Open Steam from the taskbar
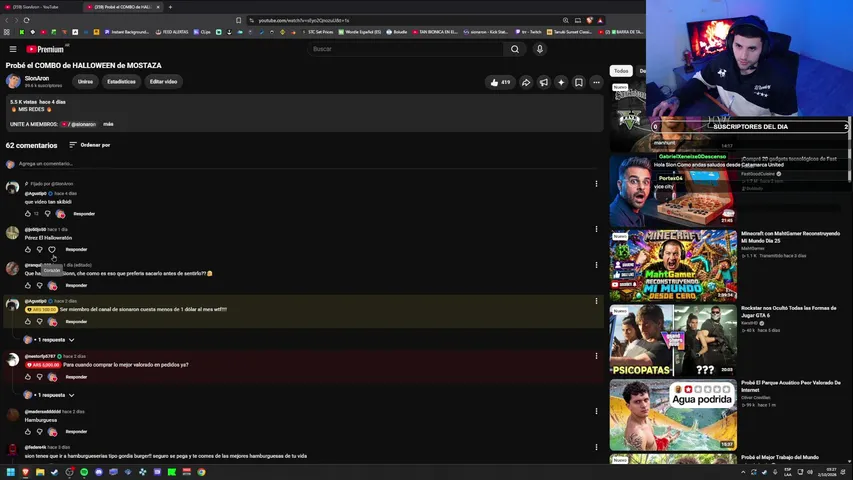This screenshot has height=480, width=853. 54,472
